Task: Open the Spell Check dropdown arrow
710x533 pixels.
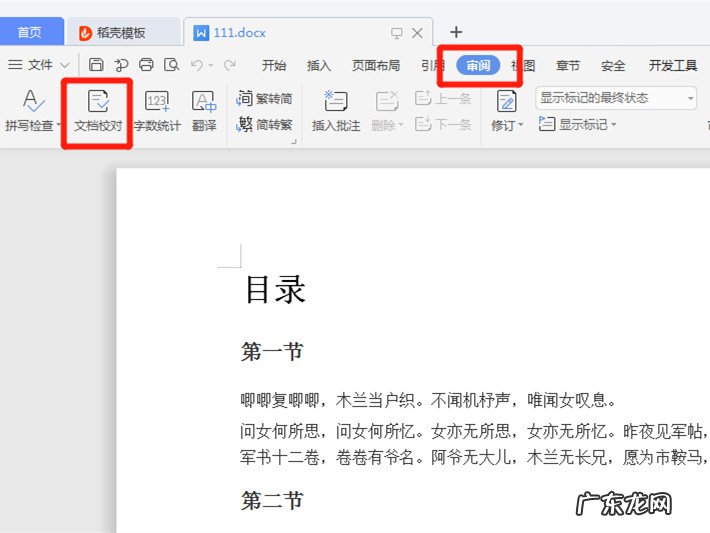Action: click(x=58, y=125)
